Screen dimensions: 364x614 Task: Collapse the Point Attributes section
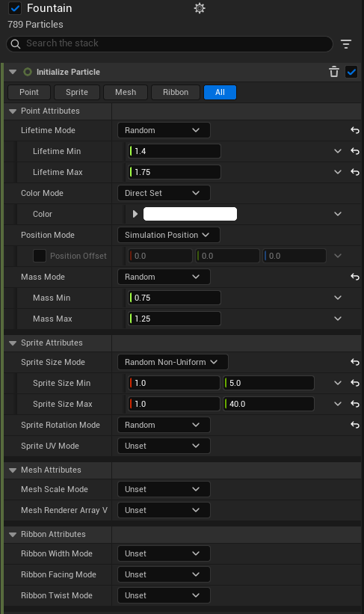13,111
